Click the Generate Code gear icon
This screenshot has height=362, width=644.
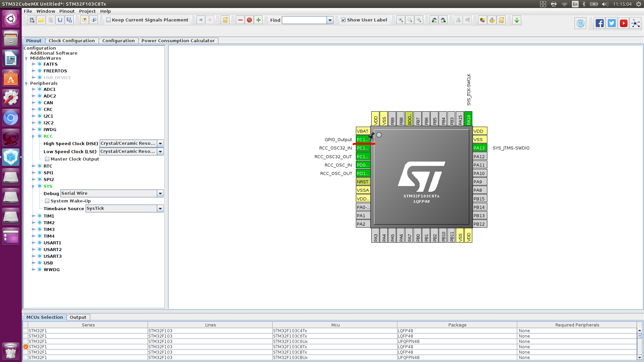tap(492, 20)
